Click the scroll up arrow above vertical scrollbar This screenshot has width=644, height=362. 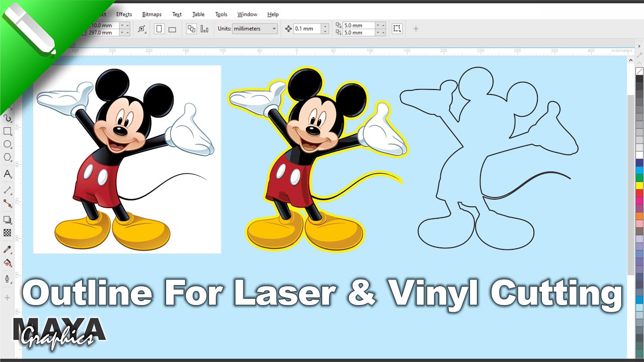pyautogui.click(x=631, y=60)
